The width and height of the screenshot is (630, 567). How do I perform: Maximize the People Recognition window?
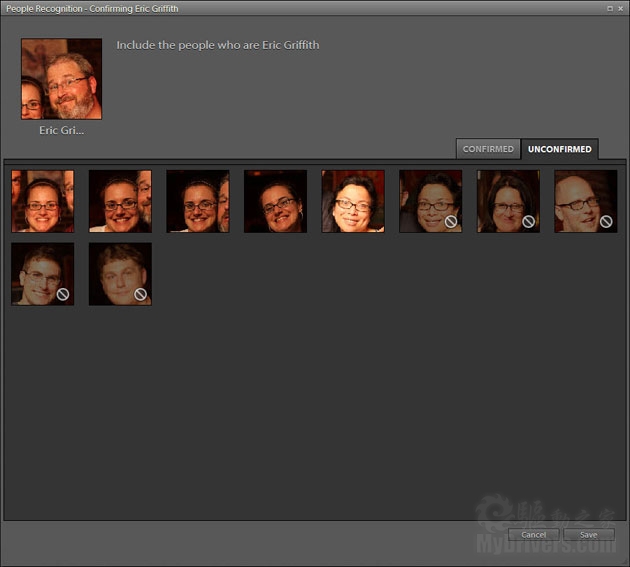pyautogui.click(x=609, y=7)
